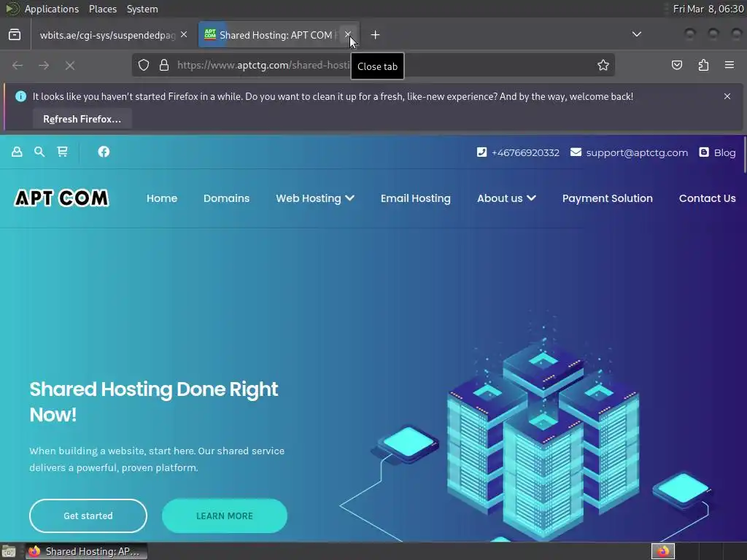Click the LEARN MORE button
The width and height of the screenshot is (747, 560).
(x=225, y=516)
